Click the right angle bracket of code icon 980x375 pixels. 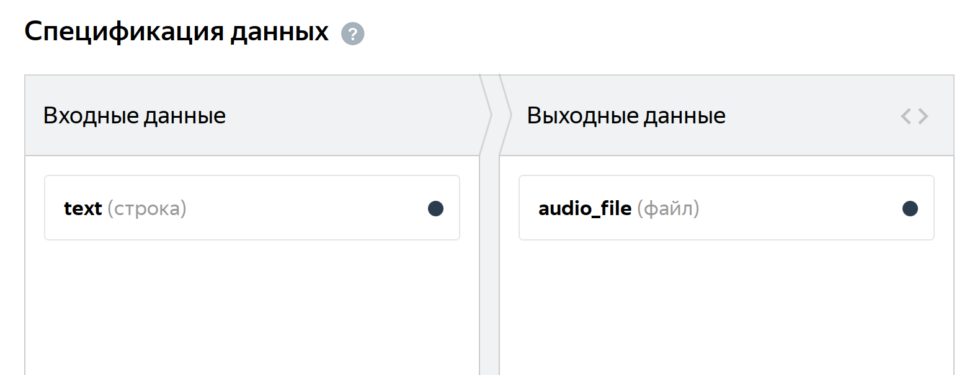(923, 116)
